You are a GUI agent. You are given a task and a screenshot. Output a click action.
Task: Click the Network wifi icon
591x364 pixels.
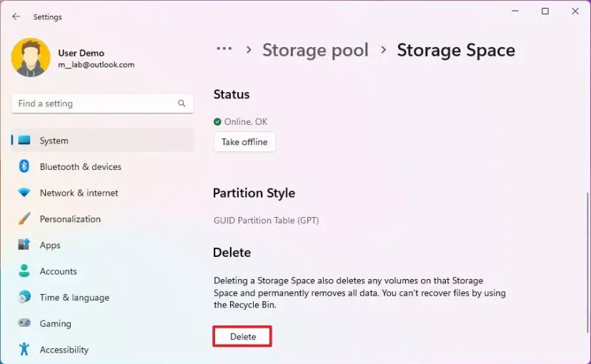[x=24, y=193]
